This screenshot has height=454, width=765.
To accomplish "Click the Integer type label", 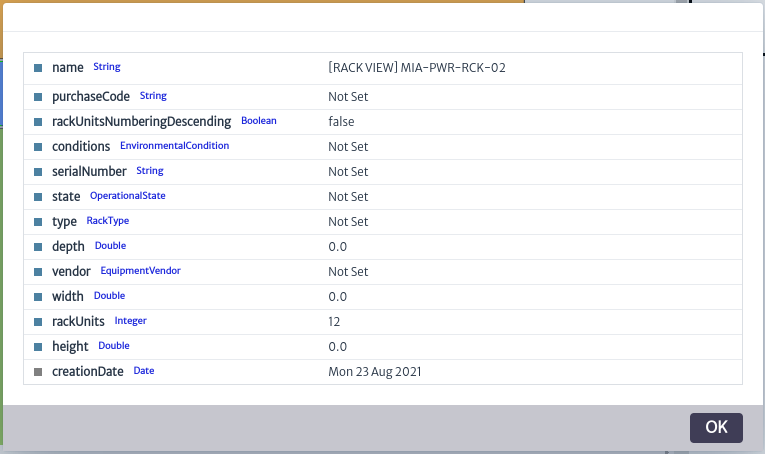I will [x=131, y=321].
